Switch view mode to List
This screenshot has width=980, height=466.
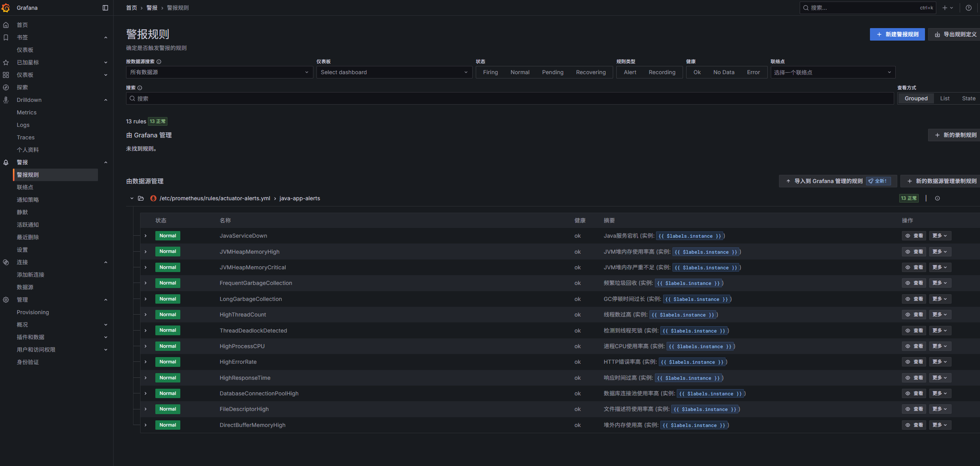pos(944,98)
